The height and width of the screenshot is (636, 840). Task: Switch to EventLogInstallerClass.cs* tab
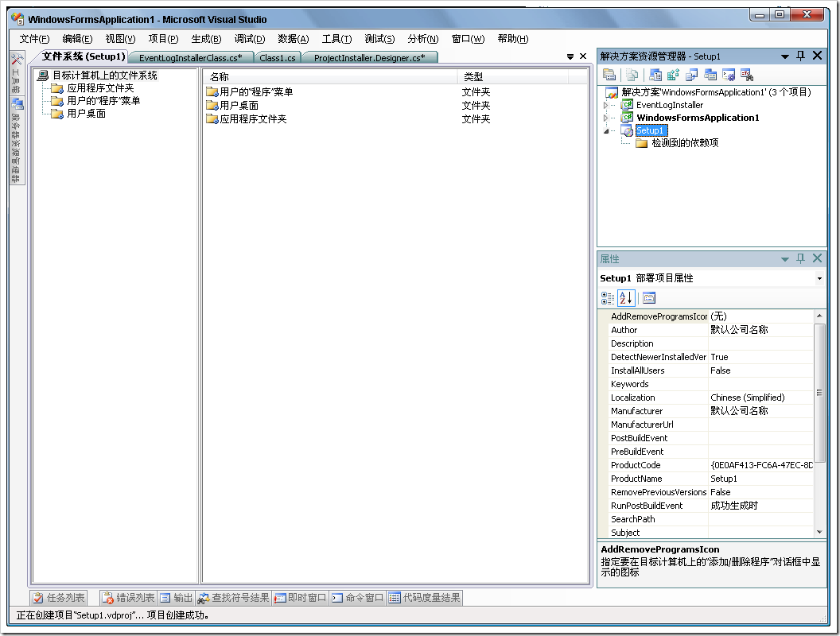coord(191,57)
